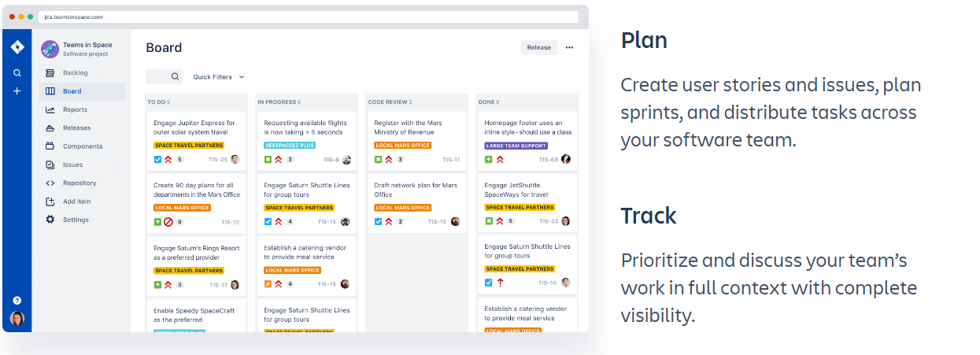Screen dimensions: 980x355
Task: Click the profile avatar at sidebar bottom
Action: tap(17, 318)
